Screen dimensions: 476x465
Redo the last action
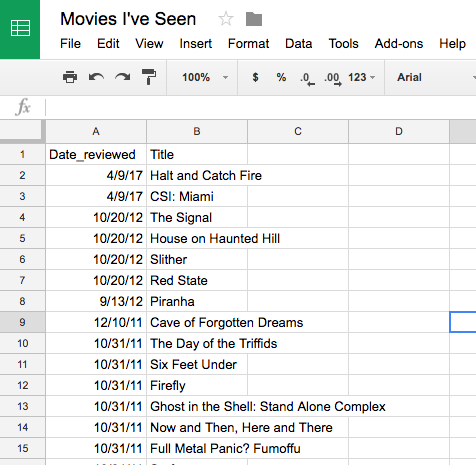(x=123, y=77)
